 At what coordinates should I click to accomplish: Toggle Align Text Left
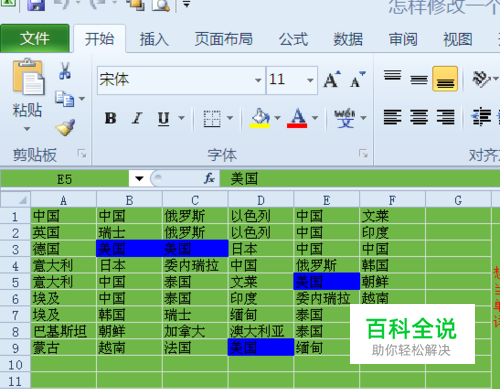coord(393,118)
